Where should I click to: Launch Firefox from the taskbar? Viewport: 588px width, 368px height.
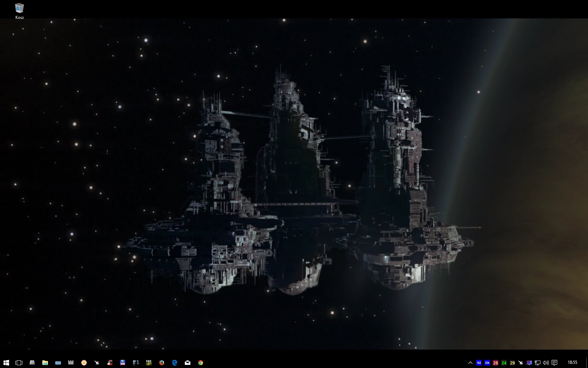[161, 363]
